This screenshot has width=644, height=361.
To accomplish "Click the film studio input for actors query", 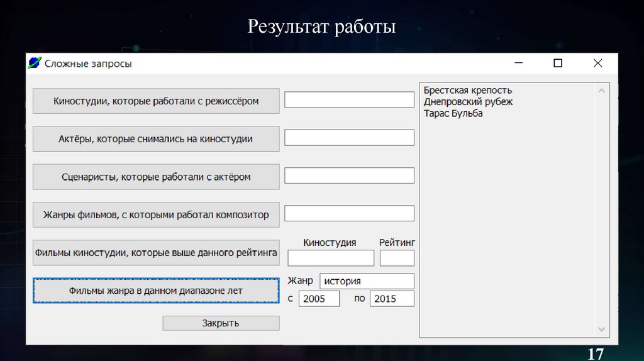I will 349,138.
